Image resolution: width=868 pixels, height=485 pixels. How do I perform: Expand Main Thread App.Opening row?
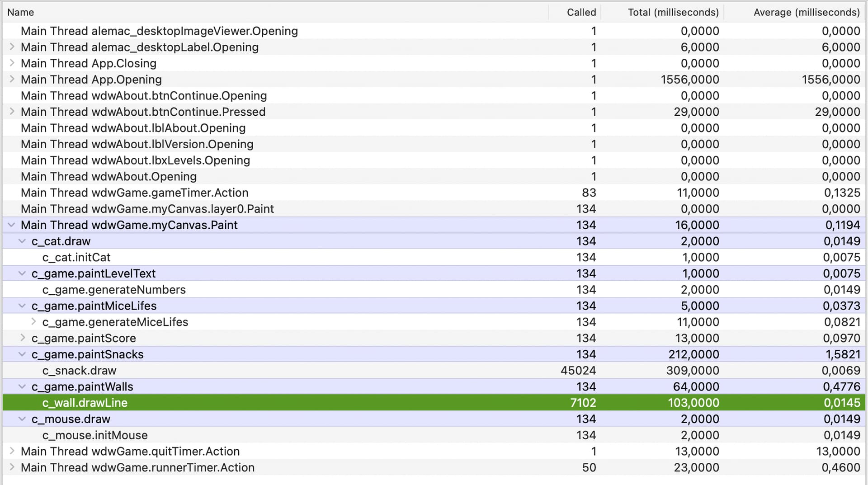coord(12,80)
